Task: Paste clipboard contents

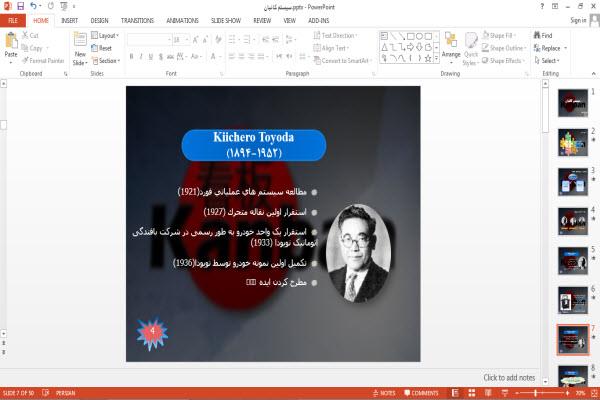Action: coord(11,47)
